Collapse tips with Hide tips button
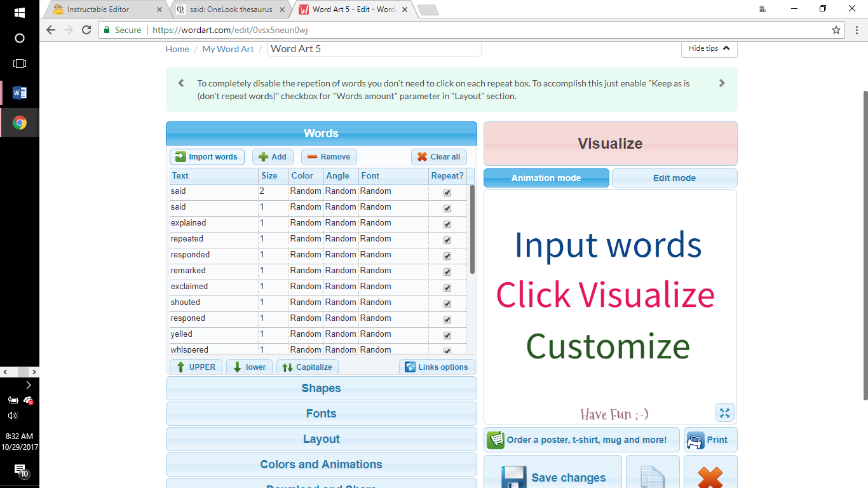The width and height of the screenshot is (868, 488). 709,48
